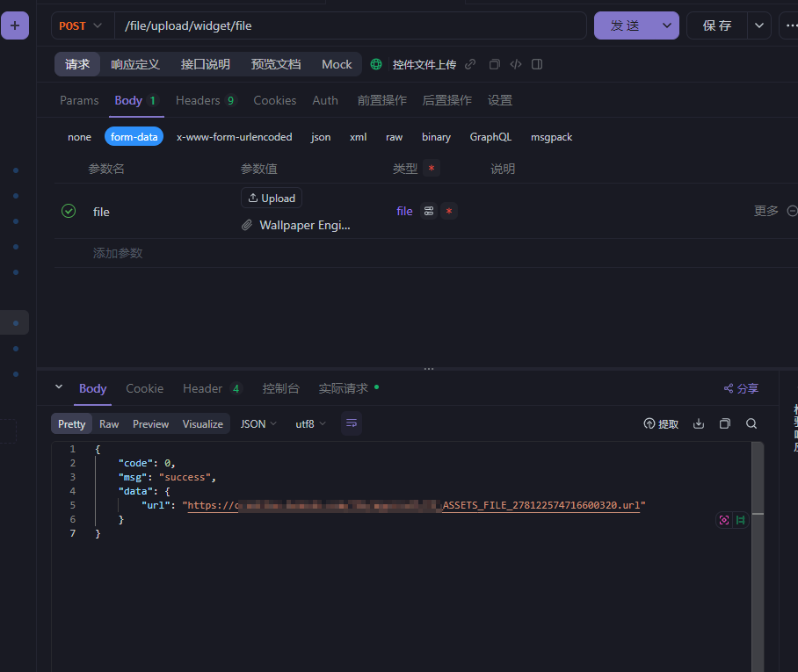
Task: Open the response Cookie tab
Action: [144, 388]
